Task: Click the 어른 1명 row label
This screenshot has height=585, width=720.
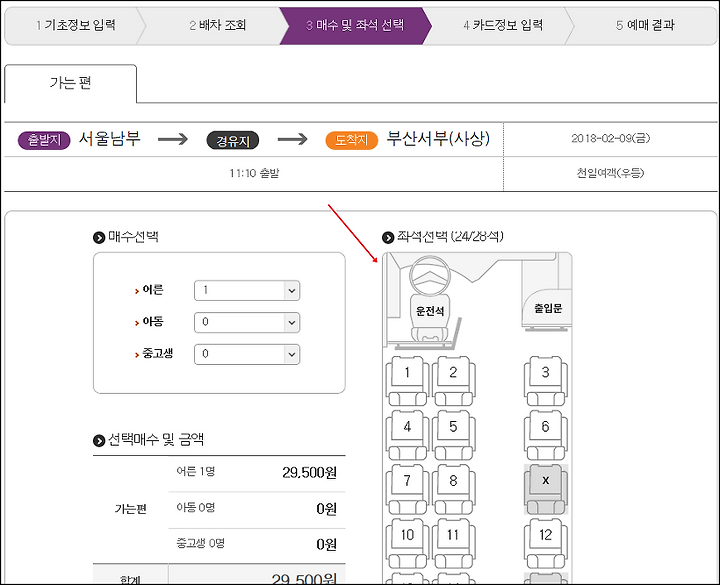Action: (x=196, y=472)
